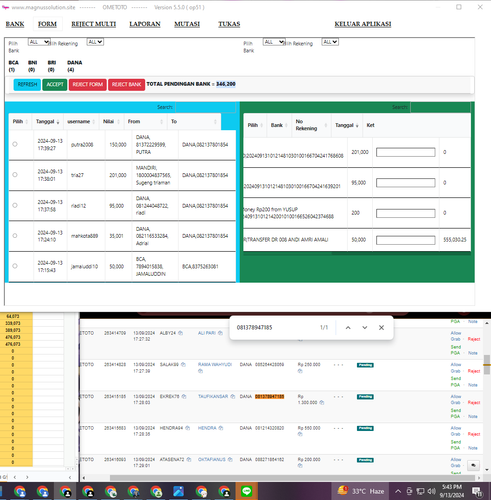Click the volume icon in system tray

click(x=432, y=491)
